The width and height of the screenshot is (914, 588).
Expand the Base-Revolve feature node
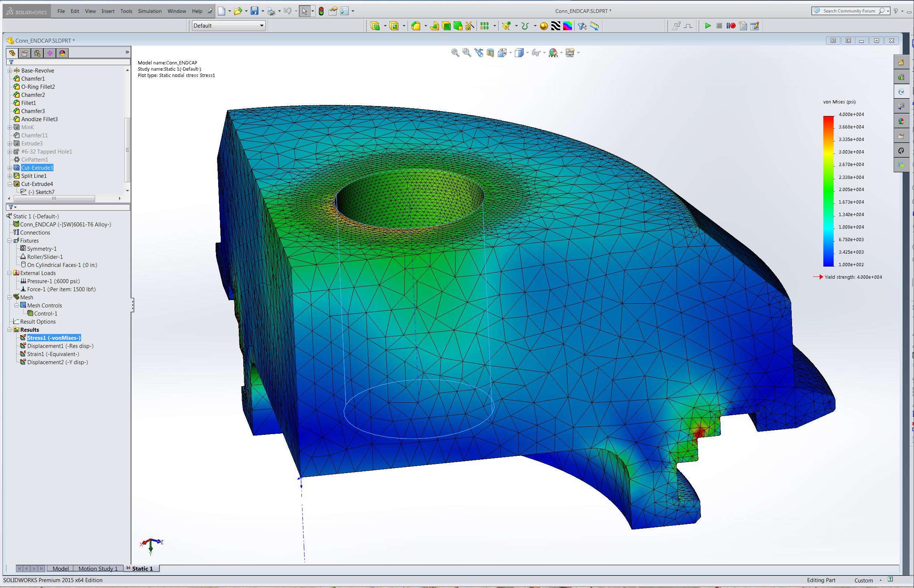[x=10, y=71]
